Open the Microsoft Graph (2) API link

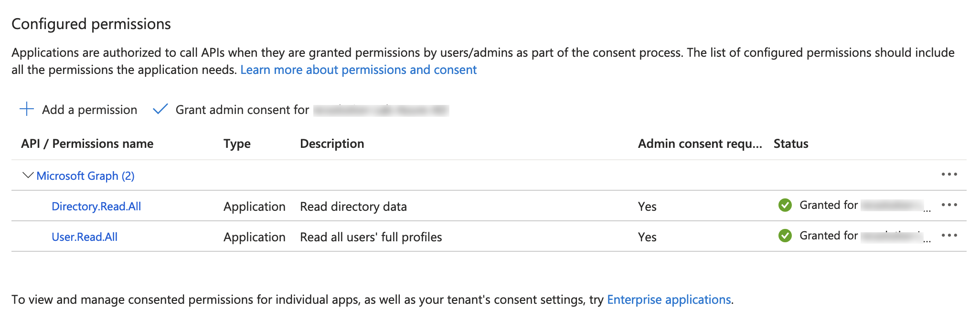click(85, 176)
